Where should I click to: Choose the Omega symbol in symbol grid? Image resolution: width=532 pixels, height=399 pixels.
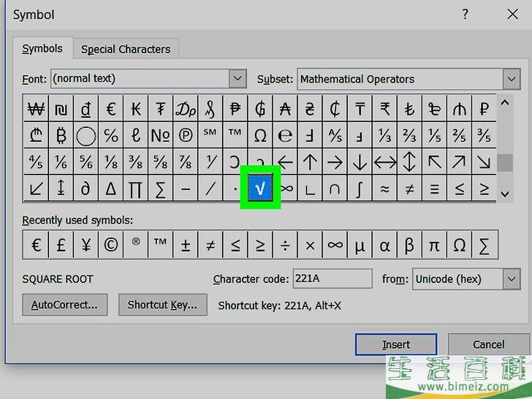(x=260, y=136)
